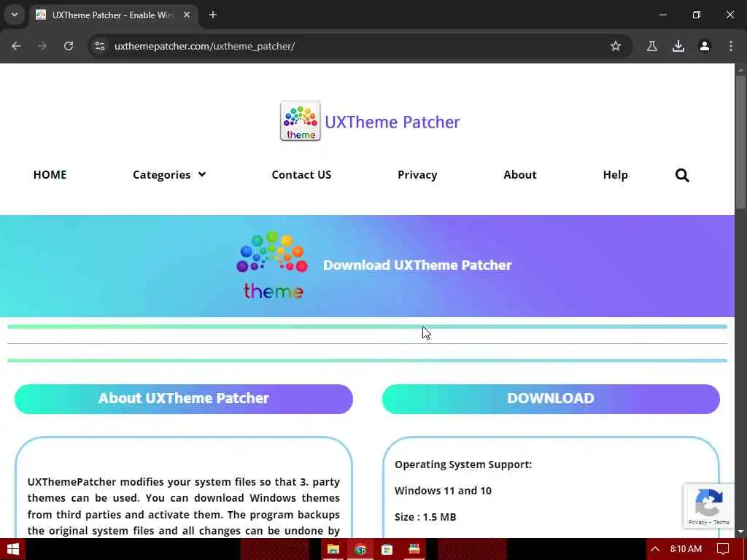Expand the Categories dropdown menu
This screenshot has width=747, height=560.
pos(169,175)
